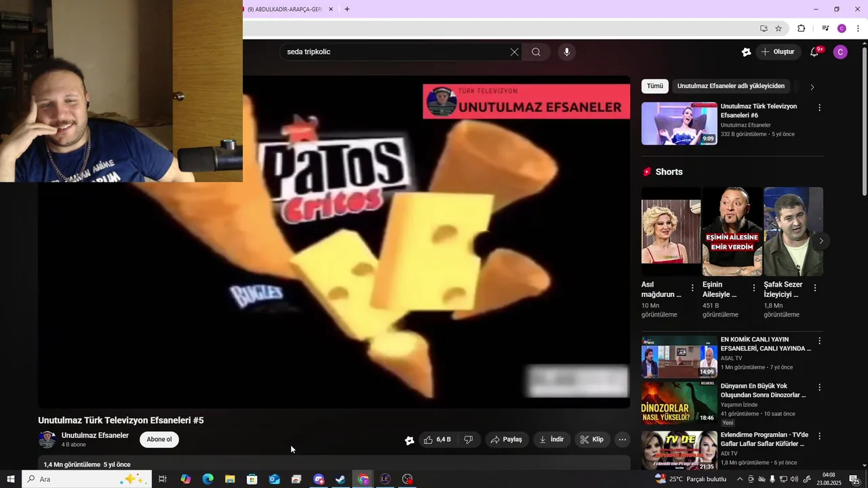Open Steam from the taskbar
The height and width of the screenshot is (488, 868).
[340, 479]
